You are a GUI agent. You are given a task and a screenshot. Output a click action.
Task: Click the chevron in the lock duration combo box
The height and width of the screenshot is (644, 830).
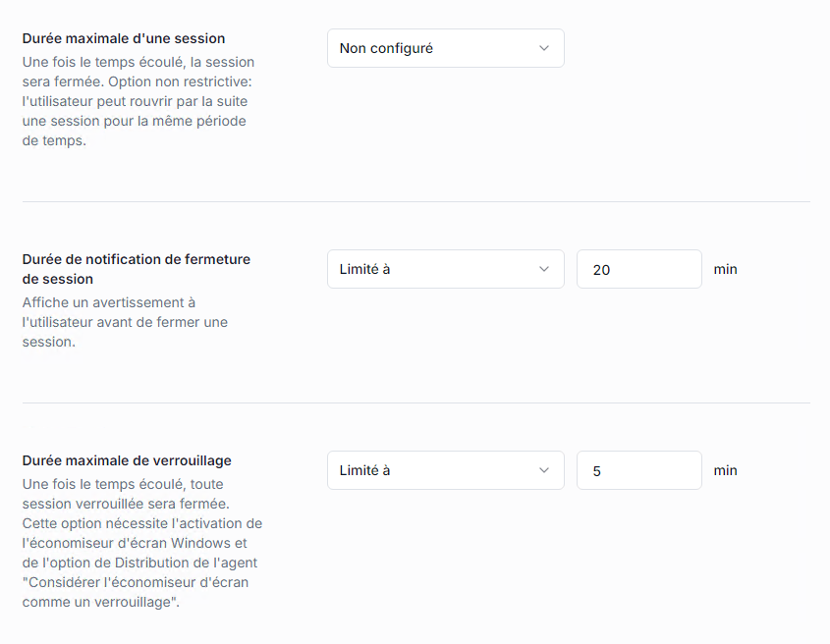pos(545,470)
